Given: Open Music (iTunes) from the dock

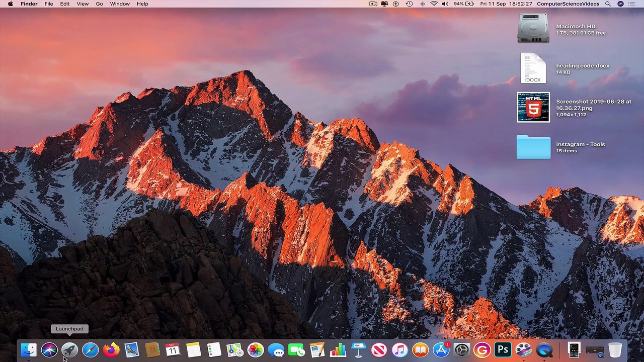Looking at the screenshot, I should tap(399, 350).
